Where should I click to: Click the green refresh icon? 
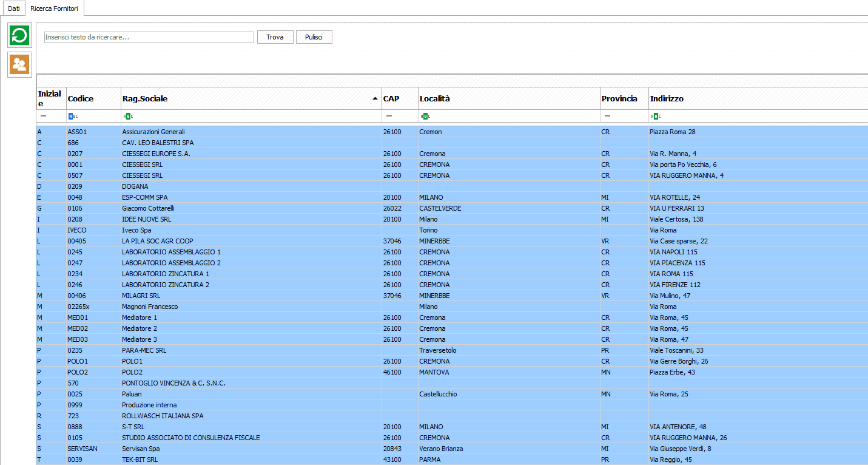click(19, 35)
